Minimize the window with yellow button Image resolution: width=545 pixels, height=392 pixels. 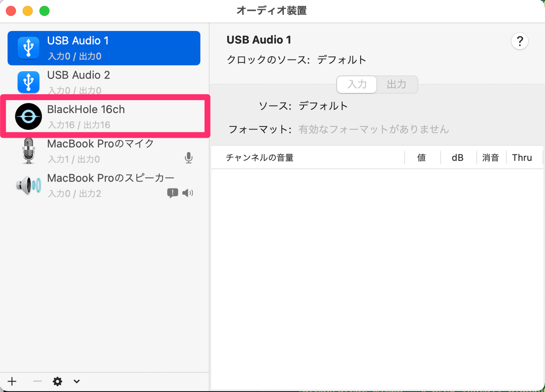(x=28, y=11)
